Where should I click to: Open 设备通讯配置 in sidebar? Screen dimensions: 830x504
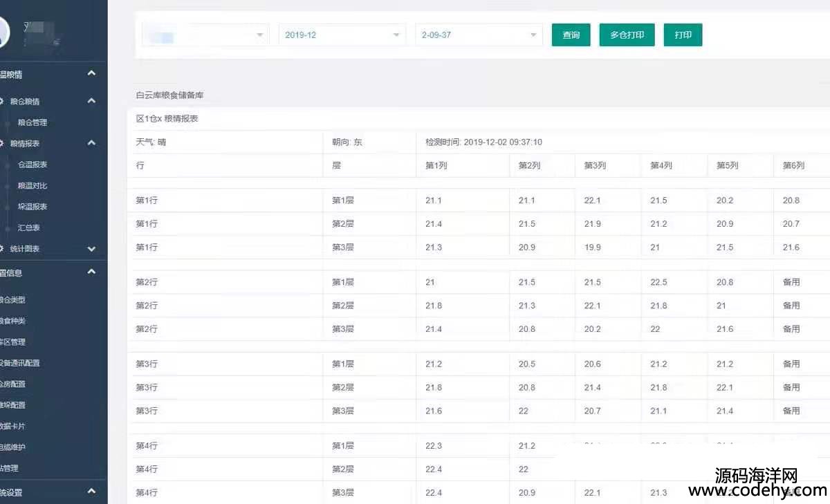(20, 363)
